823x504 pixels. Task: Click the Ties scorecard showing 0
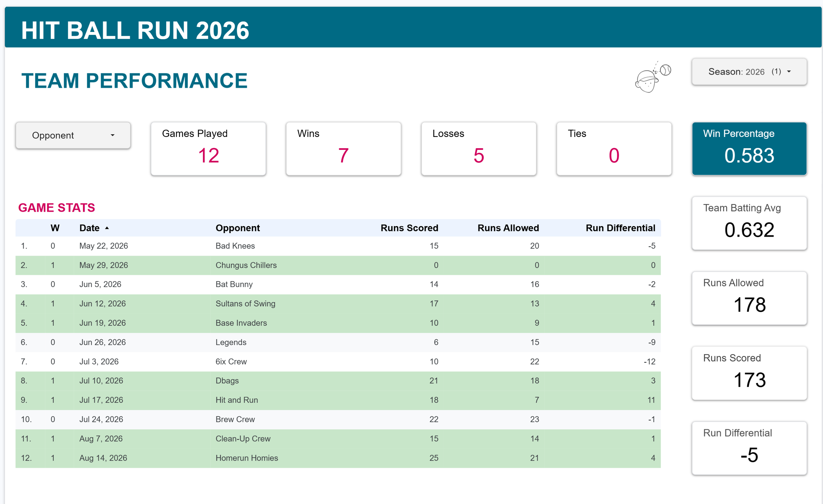pos(614,148)
